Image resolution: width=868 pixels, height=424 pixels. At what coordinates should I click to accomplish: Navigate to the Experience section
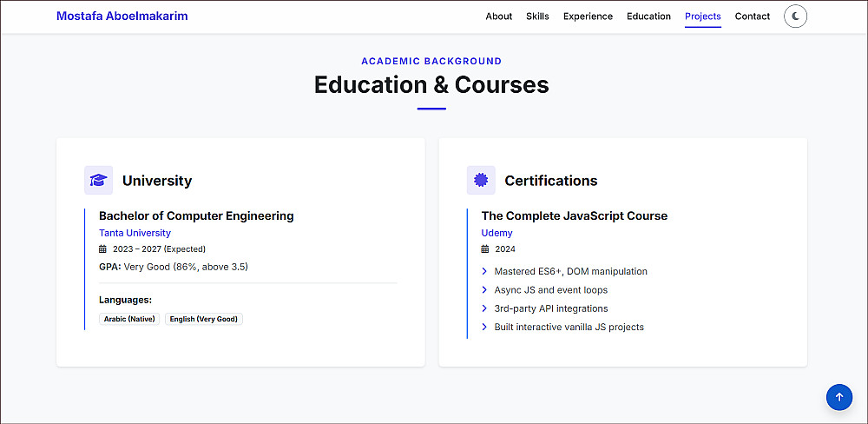[x=588, y=17]
